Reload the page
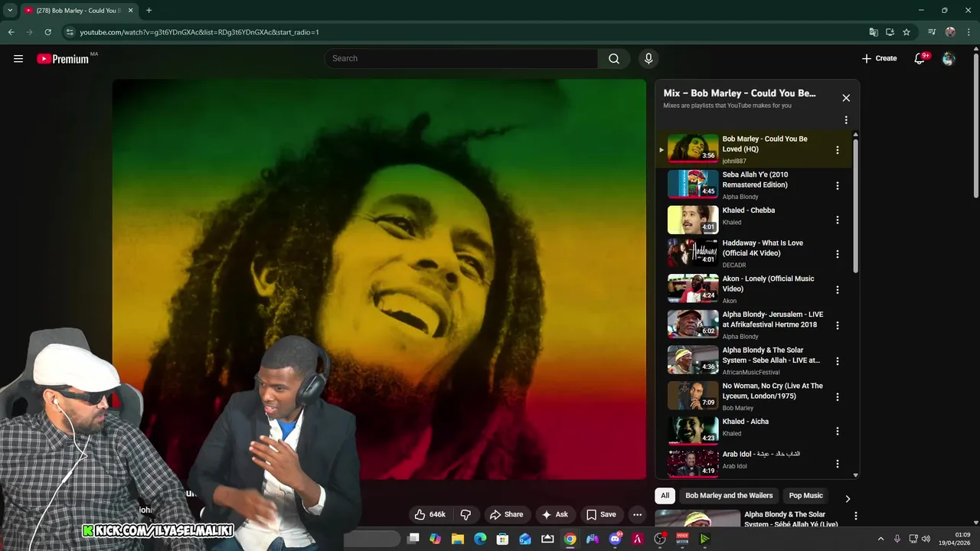This screenshot has height=551, width=980. tap(47, 32)
